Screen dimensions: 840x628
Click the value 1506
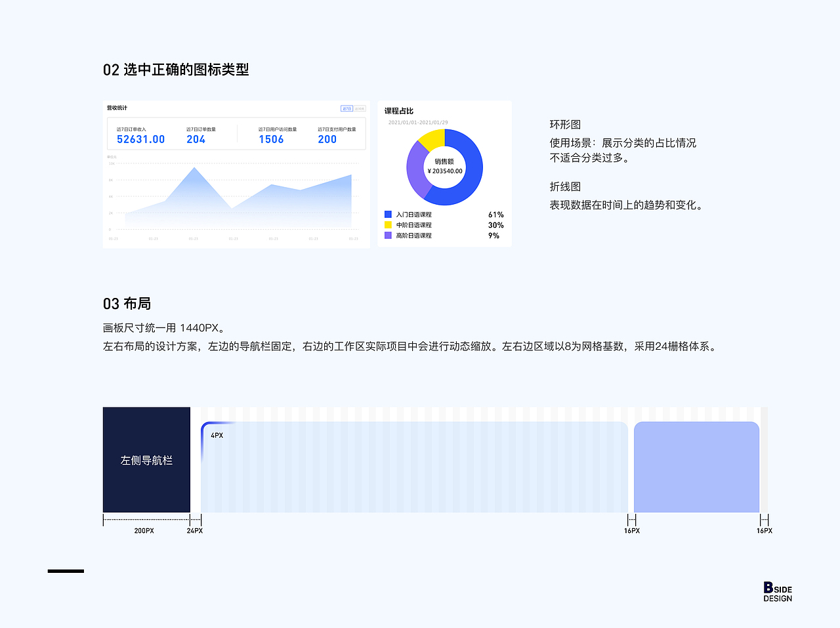[x=271, y=139]
